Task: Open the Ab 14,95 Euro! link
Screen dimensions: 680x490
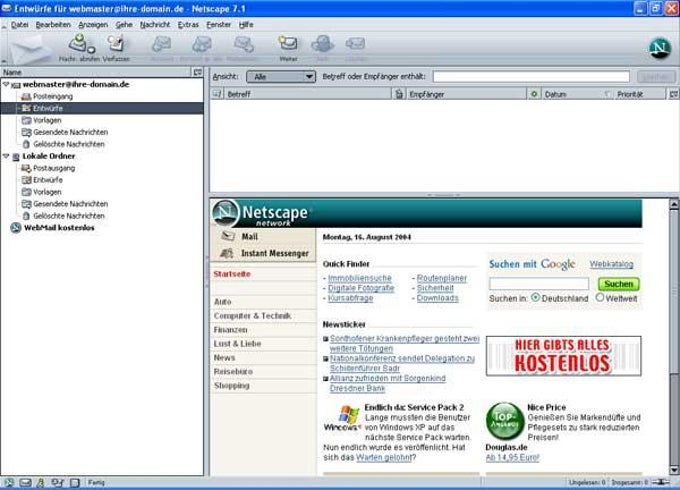Action: pos(512,457)
